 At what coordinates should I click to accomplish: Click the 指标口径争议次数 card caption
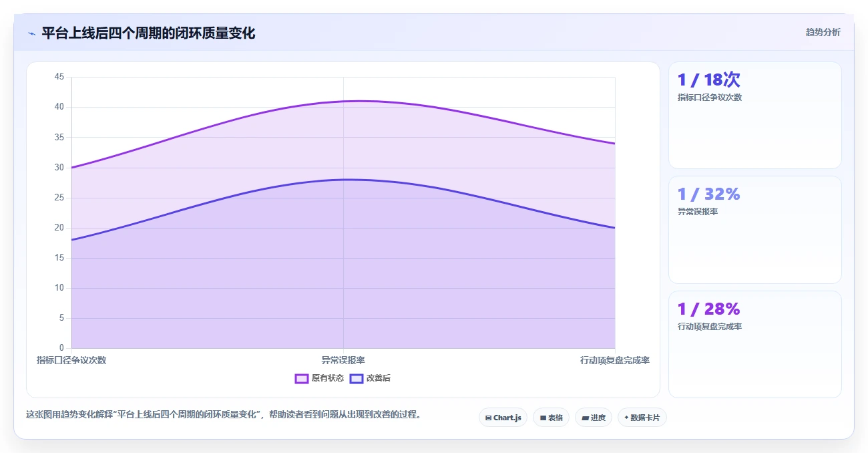click(x=710, y=97)
